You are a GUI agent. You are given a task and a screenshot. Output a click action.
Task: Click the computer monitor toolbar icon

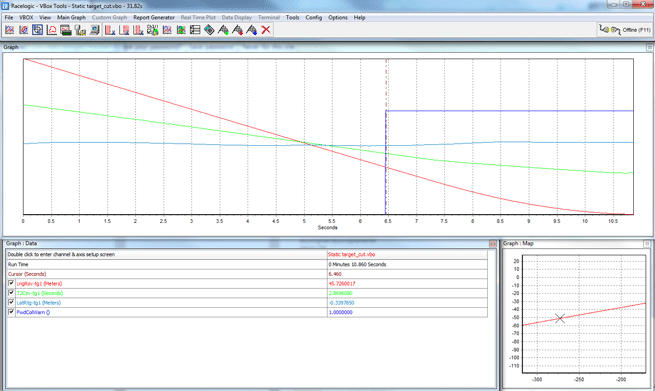point(95,30)
